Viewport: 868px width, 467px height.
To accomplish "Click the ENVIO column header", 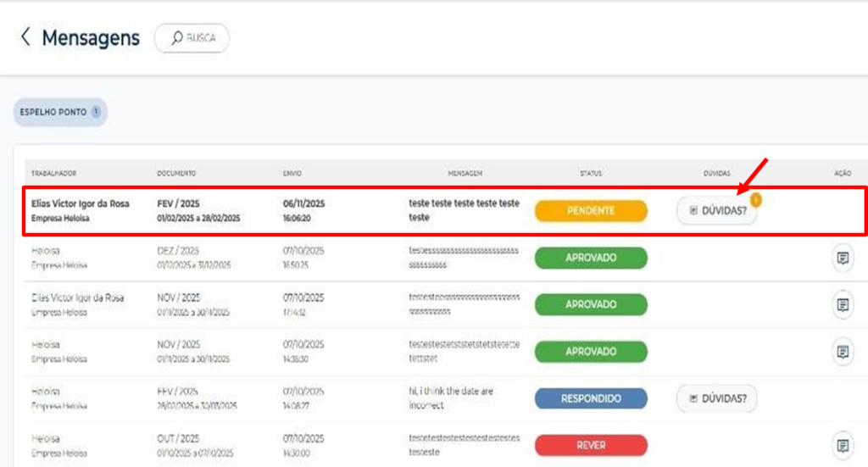I will 292,174.
